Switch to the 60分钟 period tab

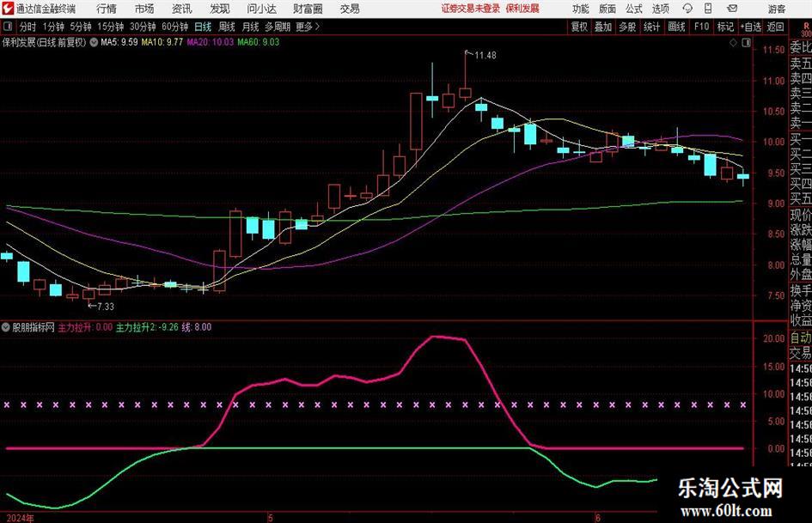175,27
